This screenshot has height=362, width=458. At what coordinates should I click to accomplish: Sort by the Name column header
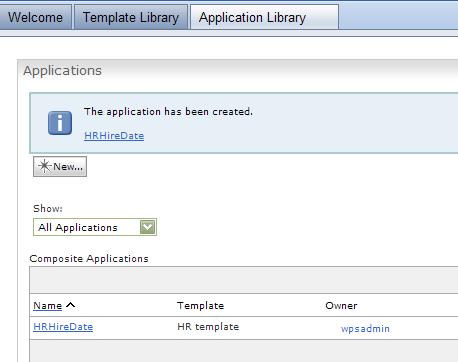[48, 306]
